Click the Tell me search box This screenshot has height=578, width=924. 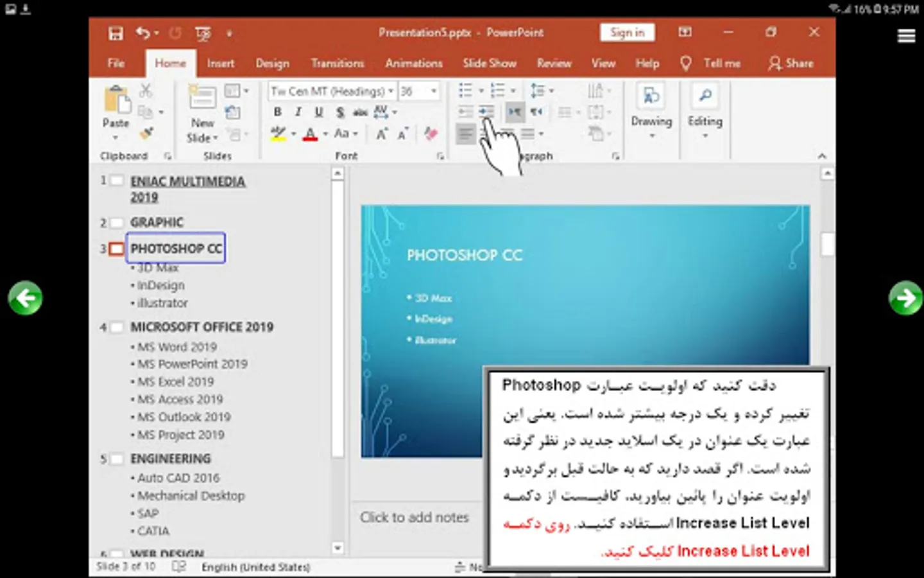(x=711, y=63)
